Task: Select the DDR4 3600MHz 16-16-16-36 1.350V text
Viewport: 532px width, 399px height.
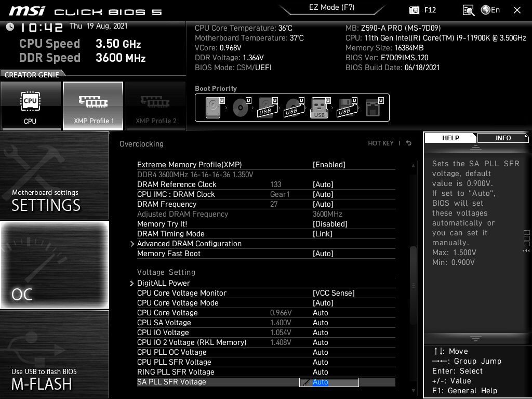Action: [x=195, y=175]
